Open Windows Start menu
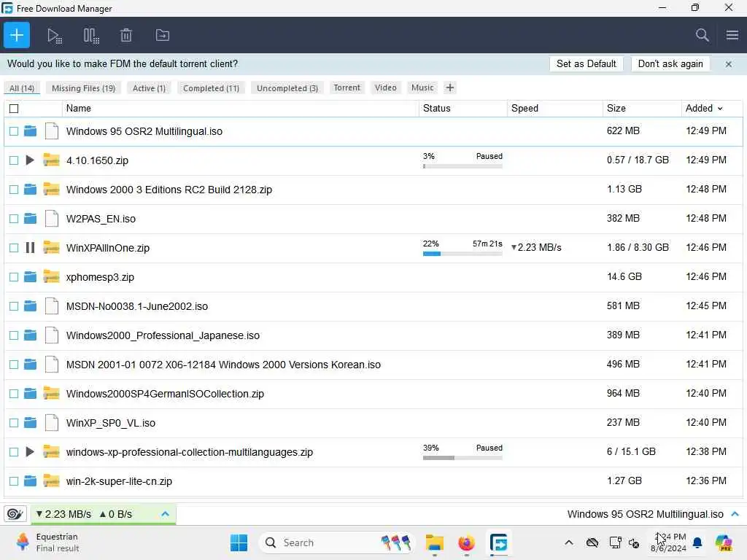Image resolution: width=747 pixels, height=560 pixels. pos(239,542)
